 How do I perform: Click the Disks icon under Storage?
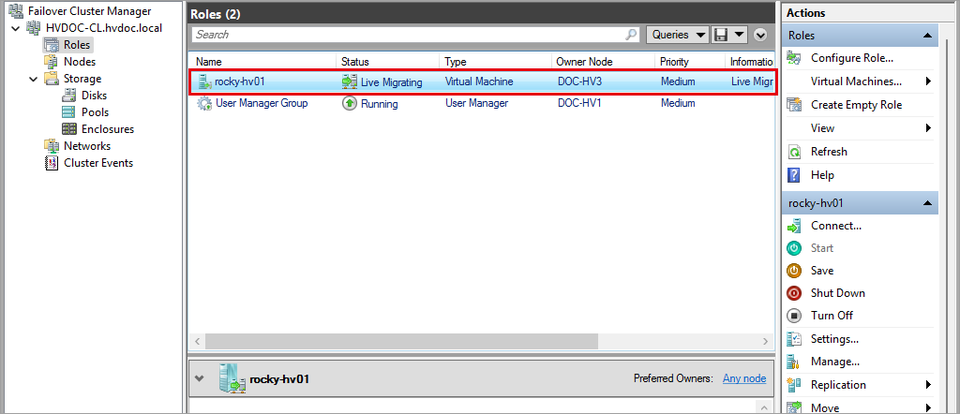coord(70,96)
